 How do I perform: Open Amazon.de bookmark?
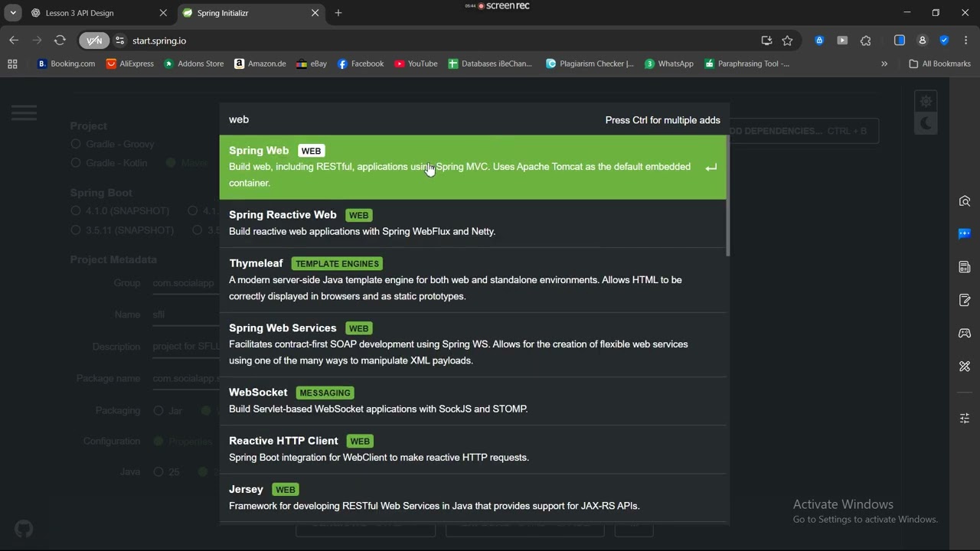point(260,64)
